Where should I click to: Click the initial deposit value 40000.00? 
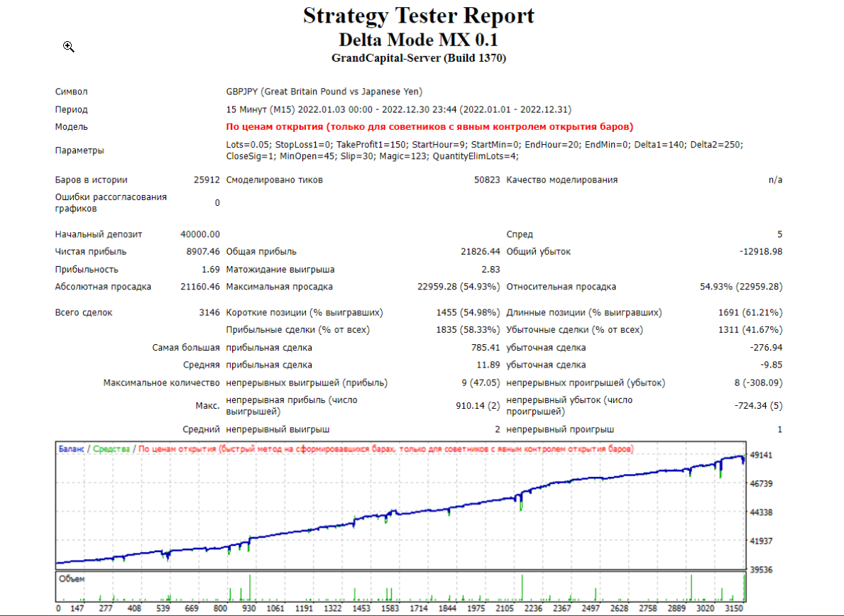click(x=200, y=234)
